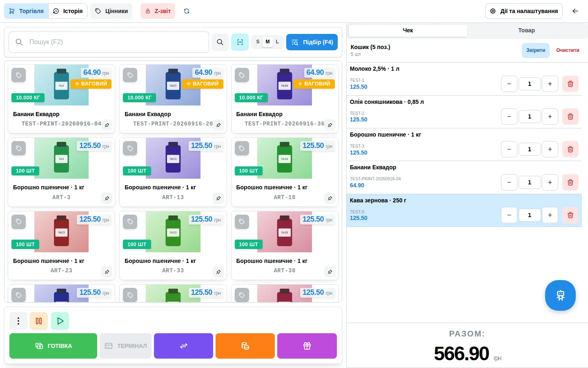588x368 pixels.
Task: Delete Банани Еквадор from cart
Action: coord(570,182)
